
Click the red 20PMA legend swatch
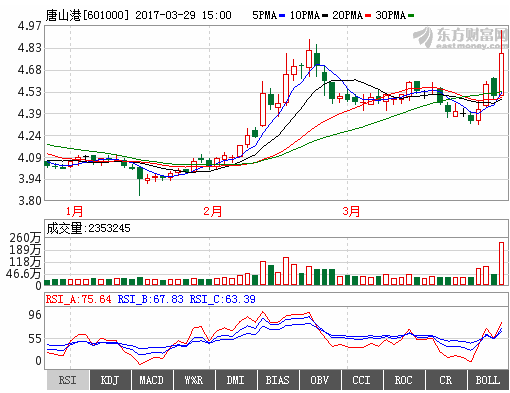pyautogui.click(x=368, y=16)
